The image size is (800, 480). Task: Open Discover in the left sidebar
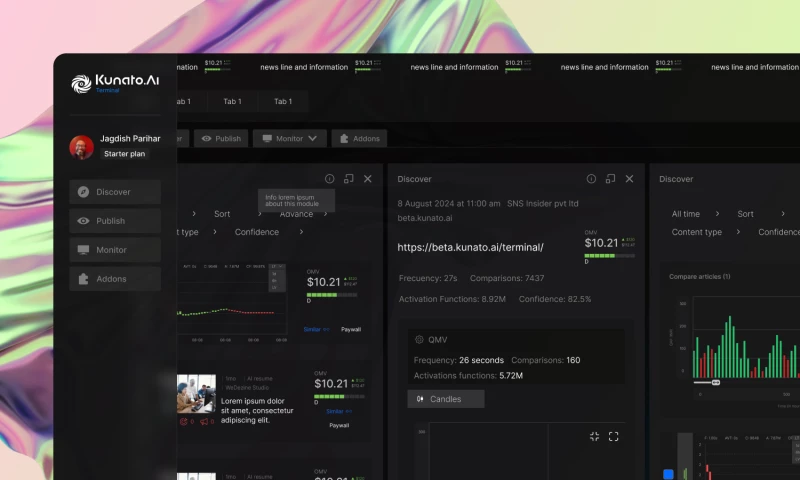115,192
